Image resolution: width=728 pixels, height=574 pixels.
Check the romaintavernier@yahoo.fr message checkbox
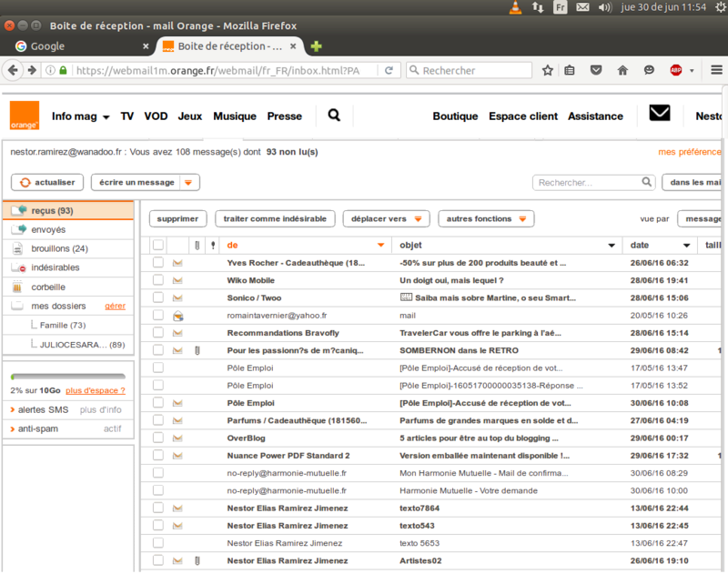[158, 315]
